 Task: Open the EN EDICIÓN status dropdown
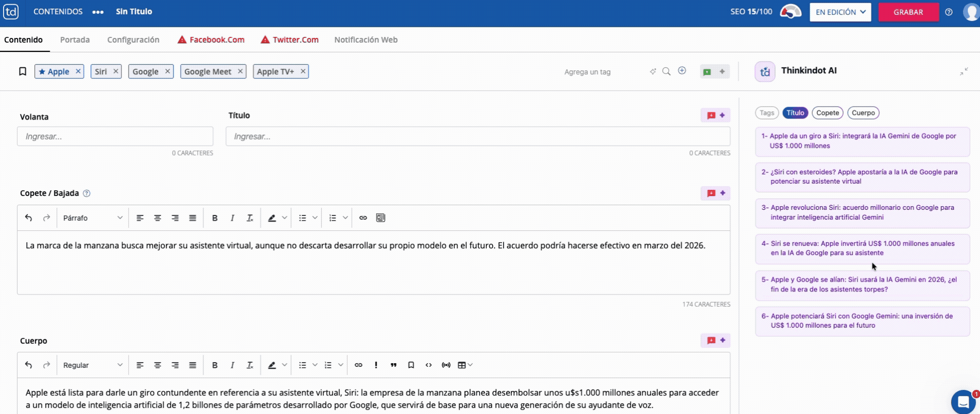[840, 12]
